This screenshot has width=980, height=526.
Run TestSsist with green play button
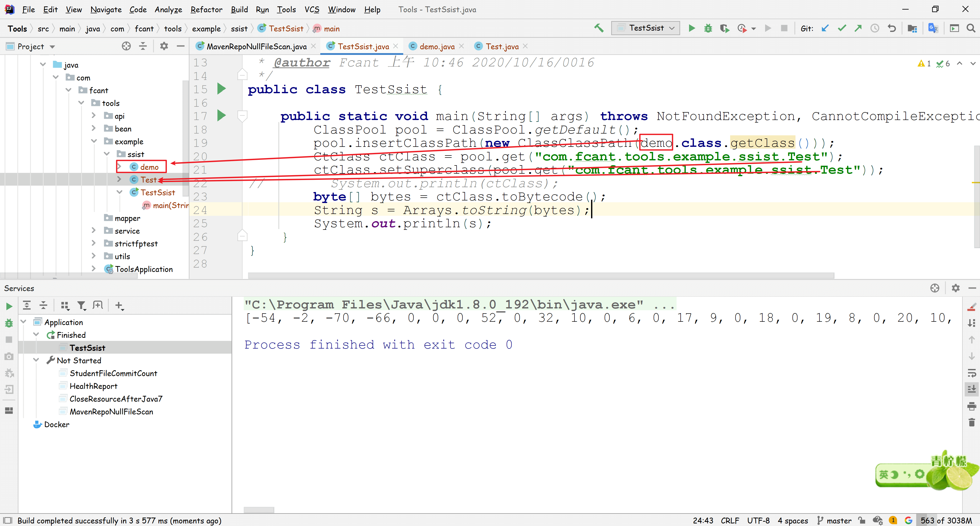[692, 28]
